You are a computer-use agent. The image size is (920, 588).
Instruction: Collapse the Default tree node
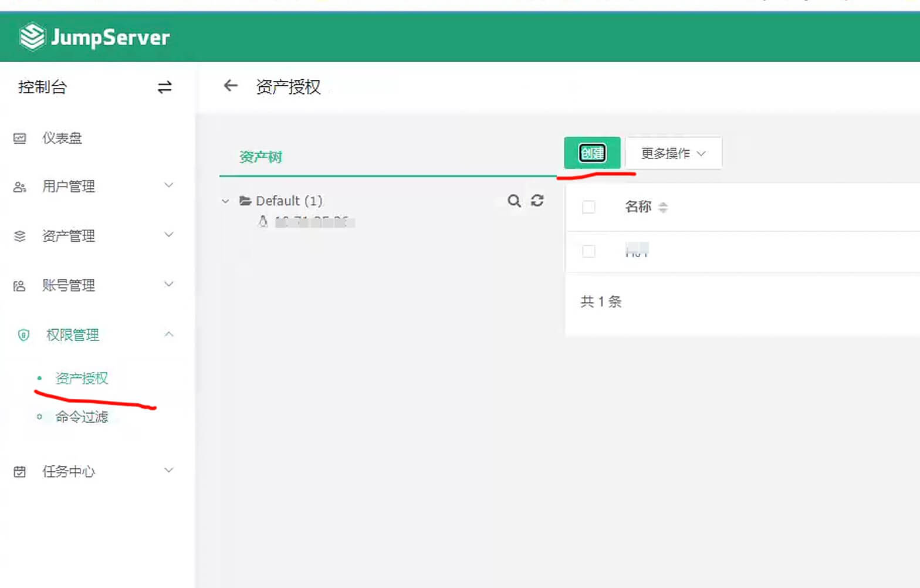pyautogui.click(x=225, y=201)
